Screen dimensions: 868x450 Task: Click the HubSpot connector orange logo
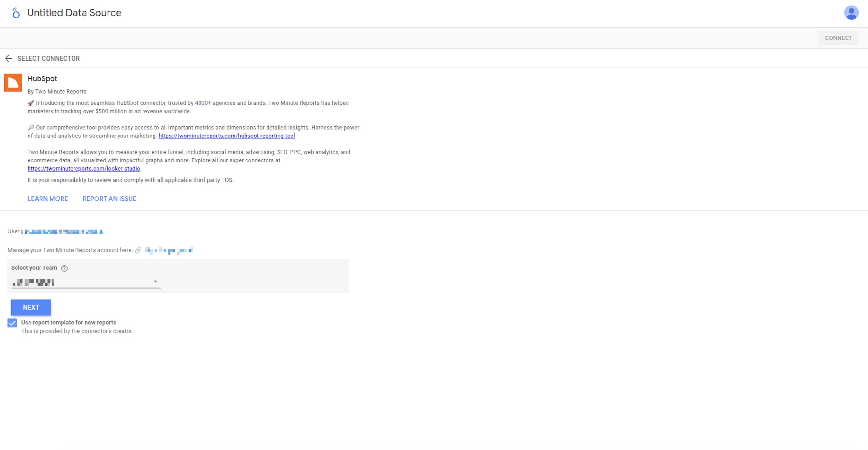(x=13, y=83)
